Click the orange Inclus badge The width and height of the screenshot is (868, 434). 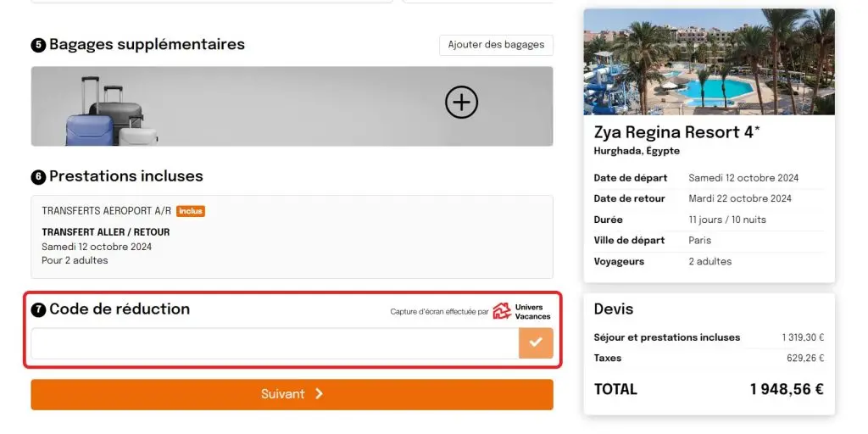click(x=191, y=211)
